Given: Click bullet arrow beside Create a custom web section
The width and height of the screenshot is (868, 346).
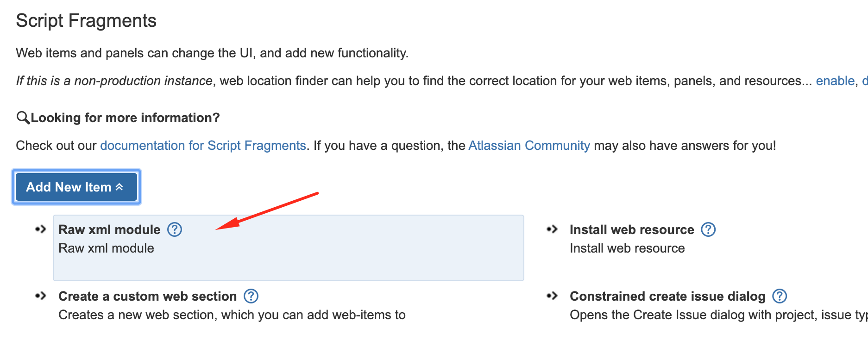Looking at the screenshot, I should (41, 296).
